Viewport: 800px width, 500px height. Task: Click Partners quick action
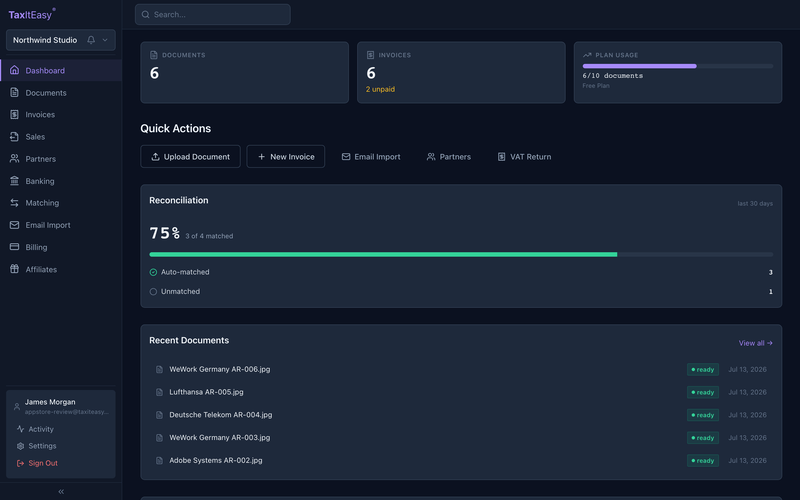tap(448, 157)
